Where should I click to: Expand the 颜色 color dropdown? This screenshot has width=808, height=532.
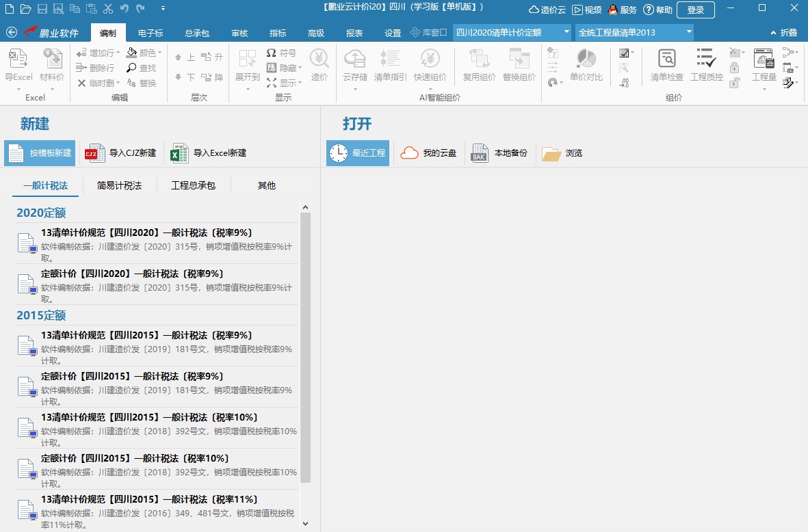point(159,53)
